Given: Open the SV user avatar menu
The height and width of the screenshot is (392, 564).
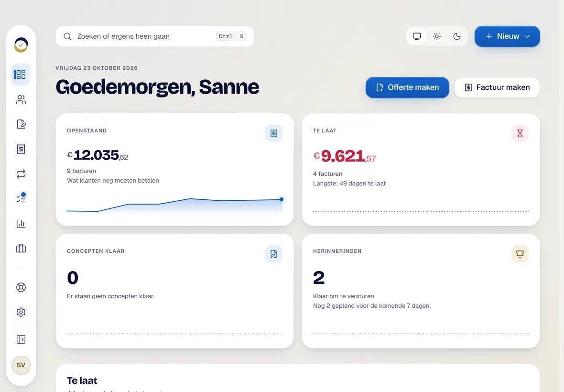Looking at the screenshot, I should point(21,365).
